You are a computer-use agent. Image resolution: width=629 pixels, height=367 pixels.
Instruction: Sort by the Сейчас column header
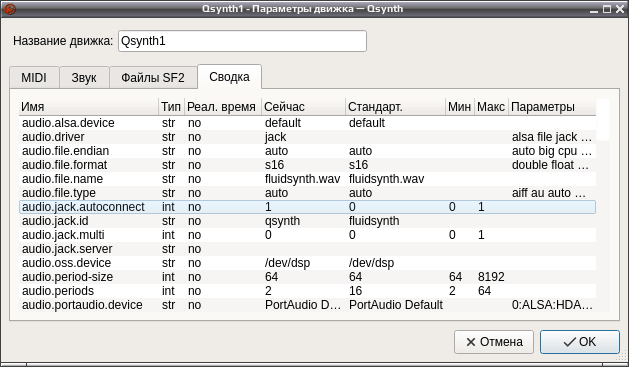point(303,107)
